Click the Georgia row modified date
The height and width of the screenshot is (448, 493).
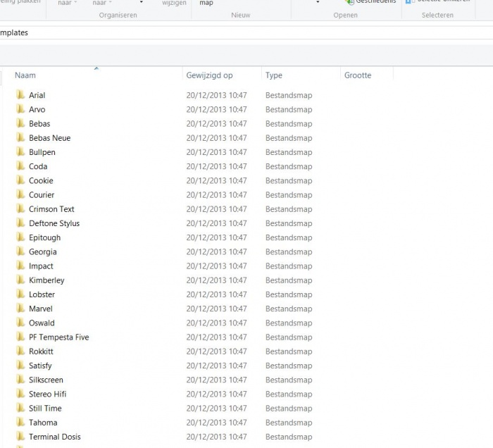[x=216, y=251]
